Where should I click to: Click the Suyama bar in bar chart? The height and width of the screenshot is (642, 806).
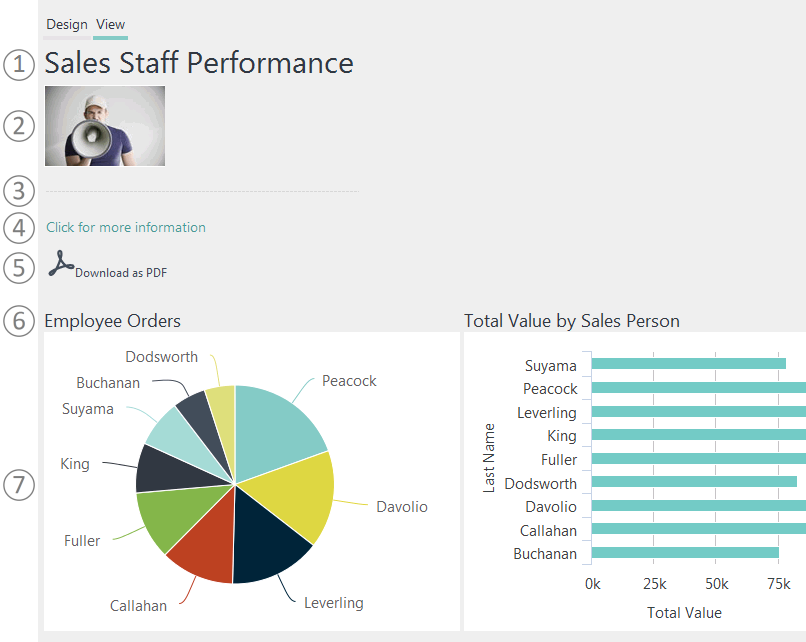[x=688, y=364]
